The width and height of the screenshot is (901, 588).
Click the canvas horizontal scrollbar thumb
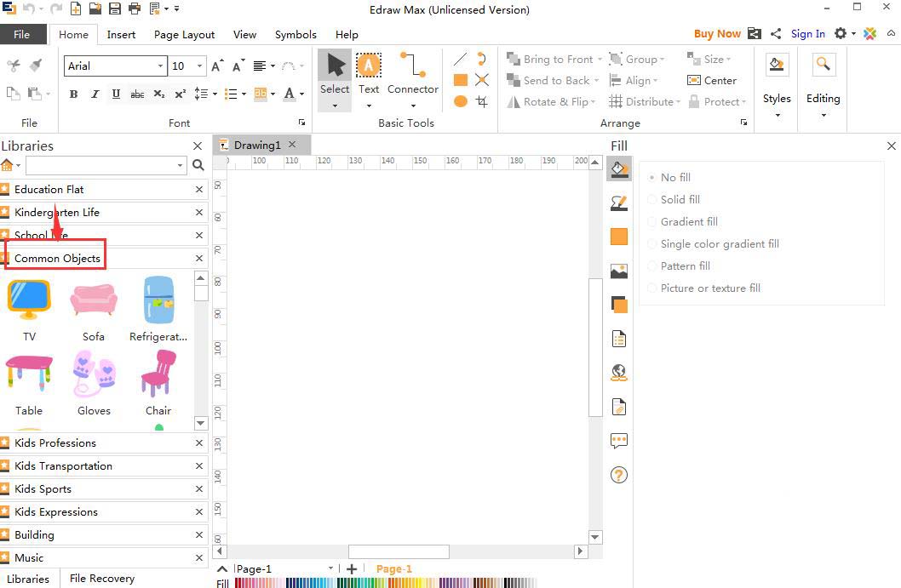399,551
